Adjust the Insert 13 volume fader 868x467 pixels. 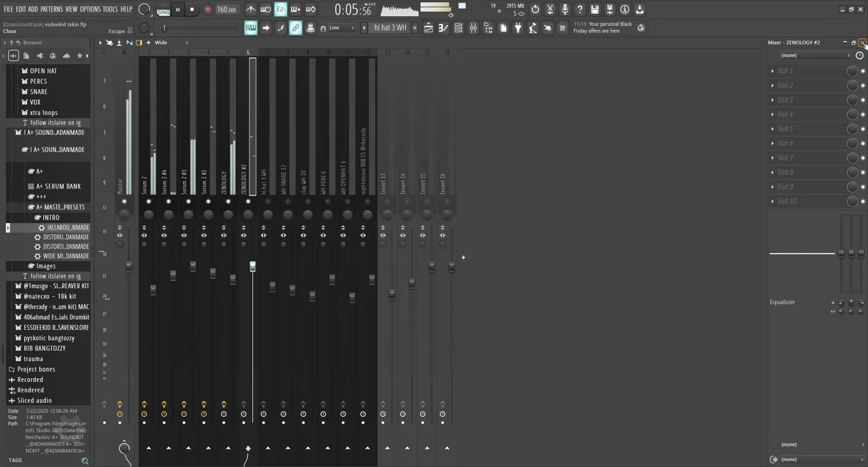click(392, 294)
